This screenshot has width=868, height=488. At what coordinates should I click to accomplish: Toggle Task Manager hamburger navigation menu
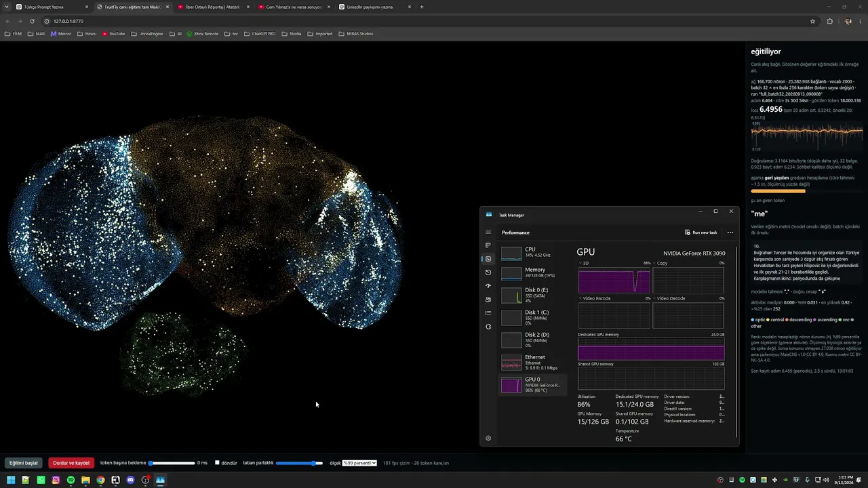[488, 232]
